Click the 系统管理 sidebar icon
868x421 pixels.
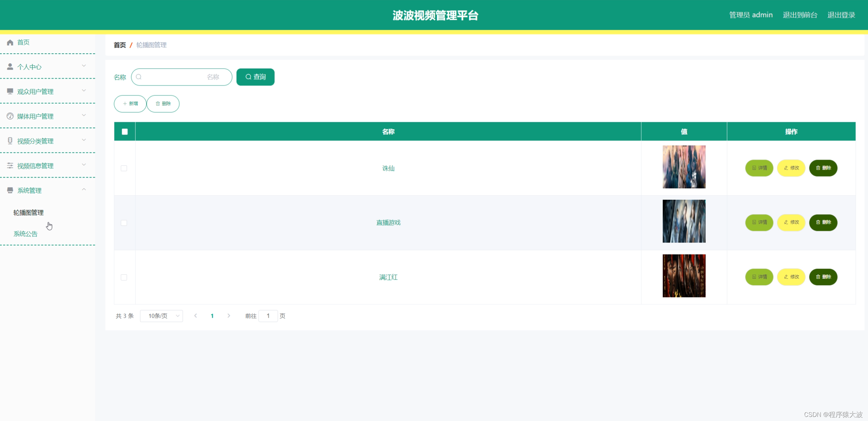coord(10,190)
